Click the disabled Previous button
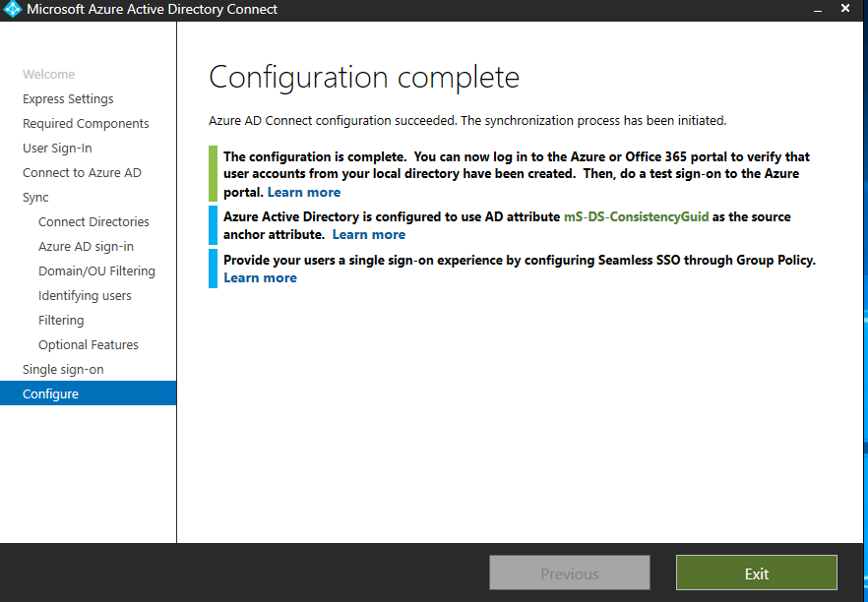 pyautogui.click(x=570, y=573)
